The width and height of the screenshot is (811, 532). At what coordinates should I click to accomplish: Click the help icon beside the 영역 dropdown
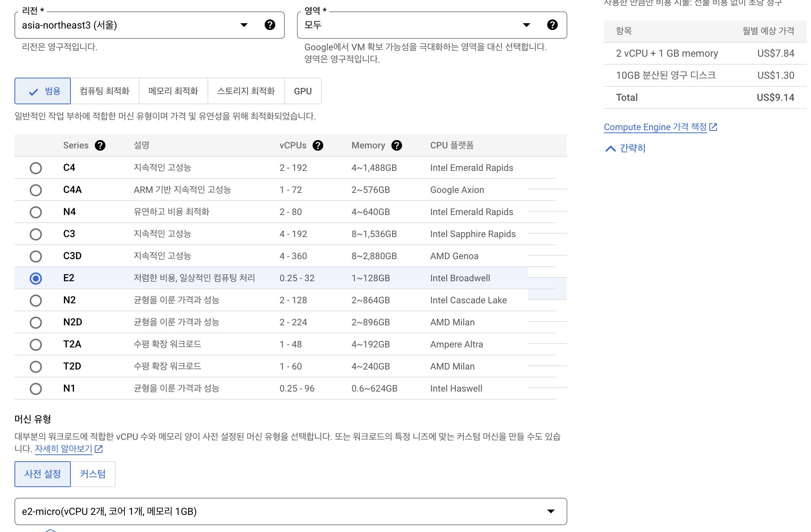(552, 25)
